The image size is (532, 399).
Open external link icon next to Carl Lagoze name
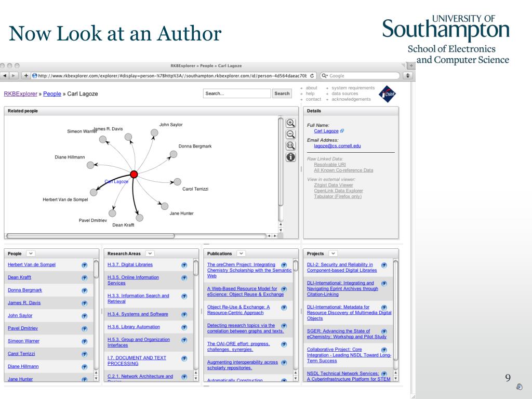pyautogui.click(x=342, y=130)
